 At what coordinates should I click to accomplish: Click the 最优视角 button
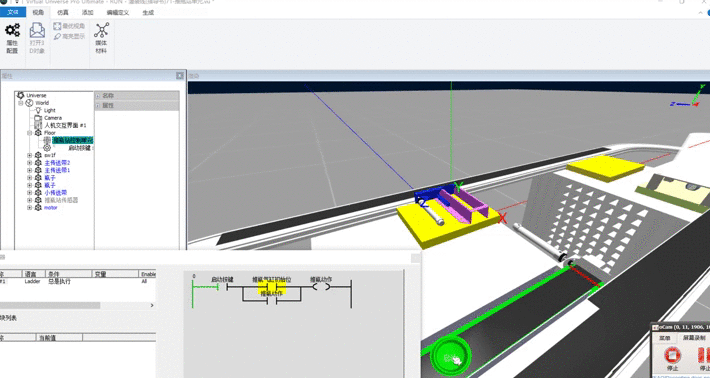[69, 26]
